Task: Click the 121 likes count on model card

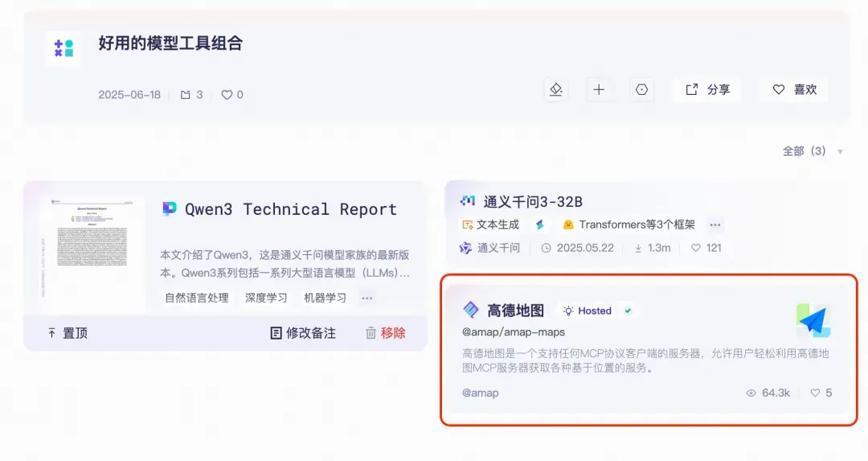Action: coord(706,248)
